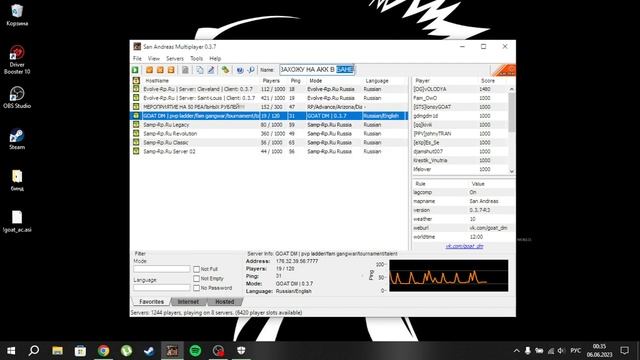
Task: Open the taskbar search magnifier
Action: (x=34, y=351)
